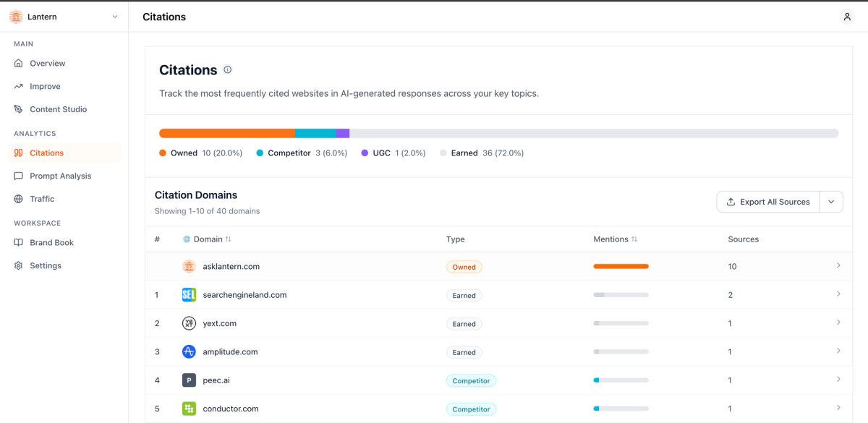This screenshot has height=423, width=868.
Task: Click the peec.ai logo icon
Action: (x=189, y=380)
